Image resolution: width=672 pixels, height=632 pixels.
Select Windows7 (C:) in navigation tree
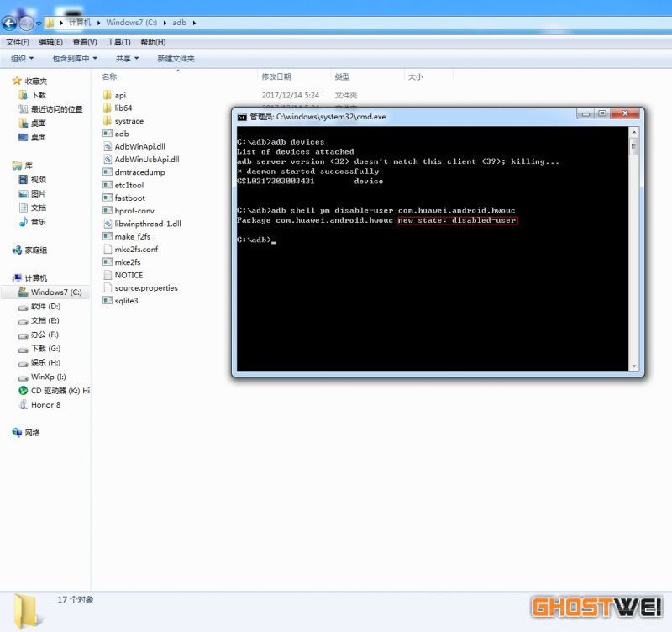(55, 292)
